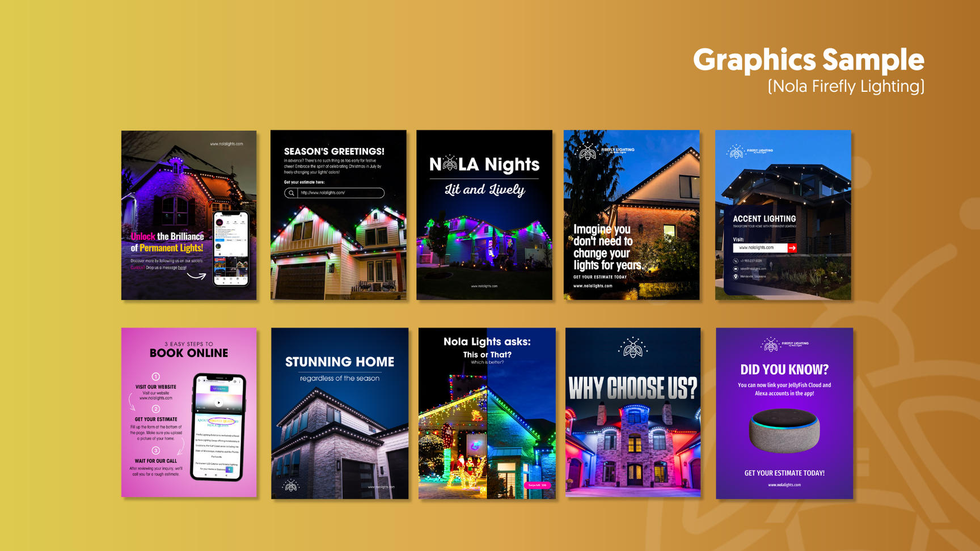Click the Firefly Lighting logo on Did You Know poster

pos(784,344)
